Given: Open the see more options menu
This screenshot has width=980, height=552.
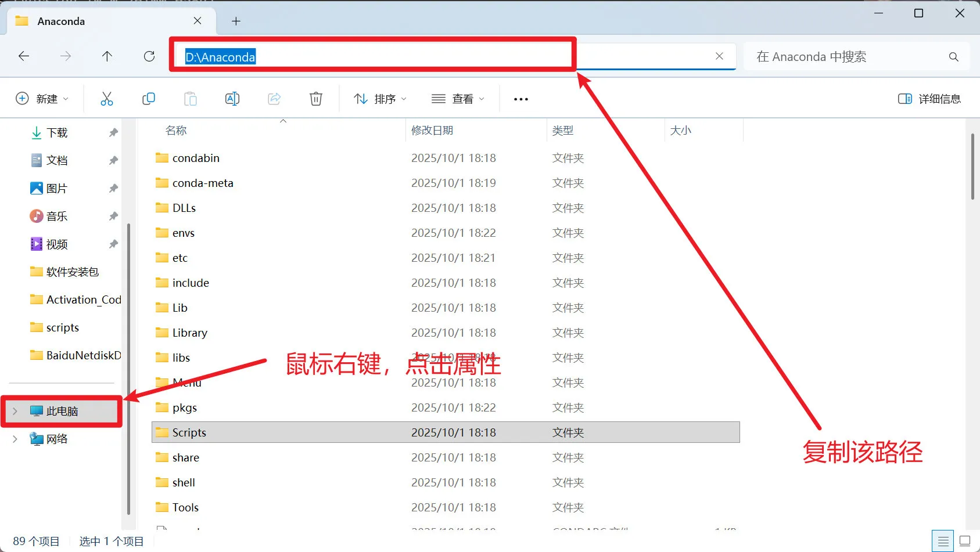Looking at the screenshot, I should [x=521, y=99].
